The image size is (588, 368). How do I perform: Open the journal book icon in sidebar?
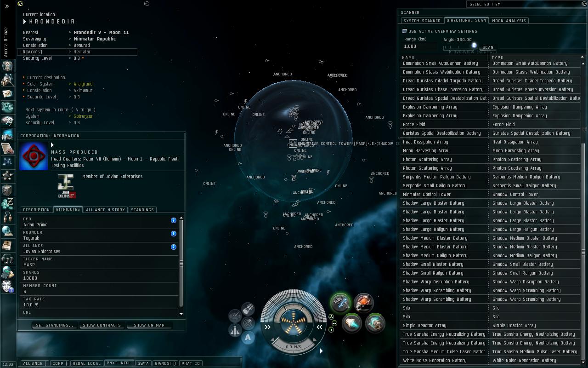point(7,245)
